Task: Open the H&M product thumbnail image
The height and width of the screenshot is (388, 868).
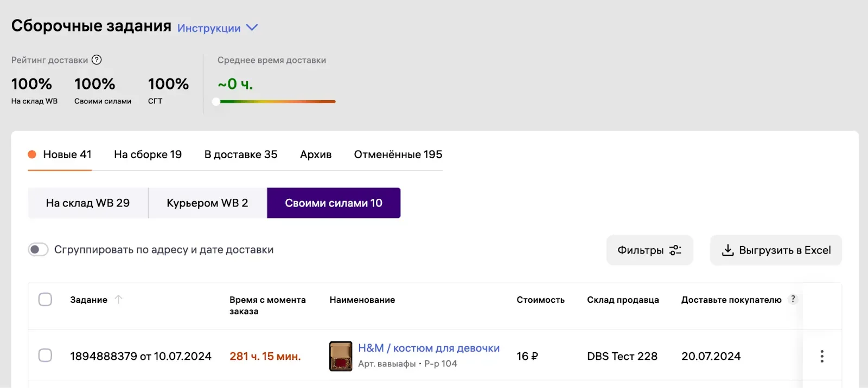Action: [x=341, y=356]
